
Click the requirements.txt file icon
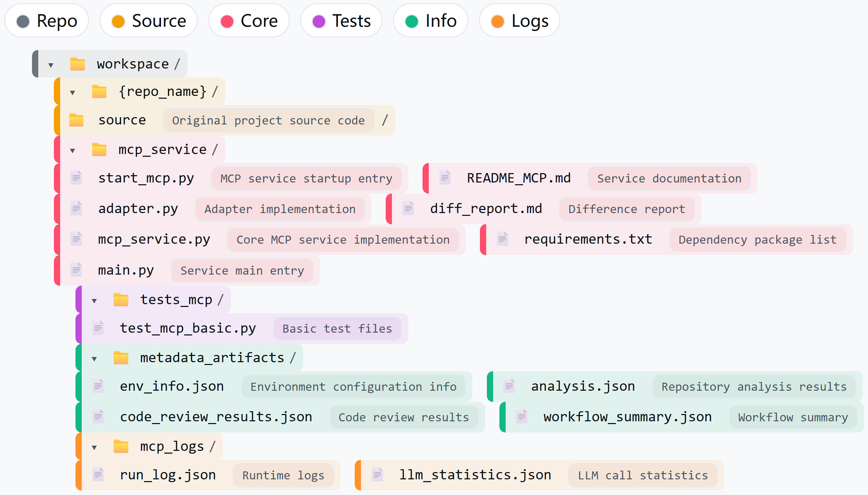click(502, 239)
